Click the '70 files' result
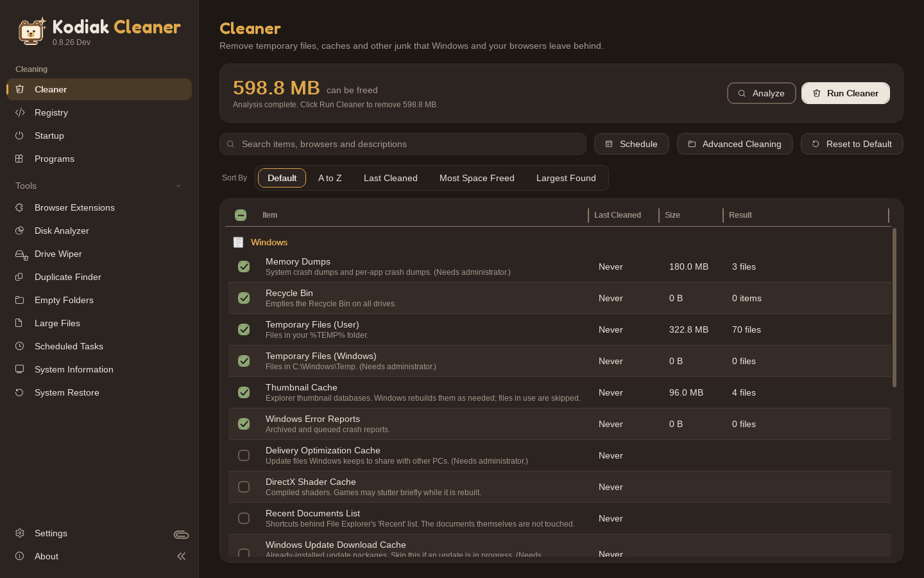Image resolution: width=924 pixels, height=578 pixels. [x=746, y=329]
